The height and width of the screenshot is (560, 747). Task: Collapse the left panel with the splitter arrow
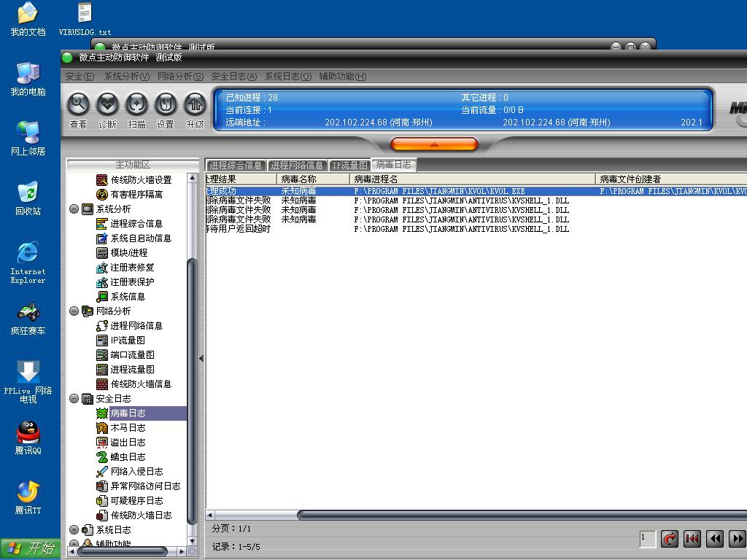tap(201, 358)
